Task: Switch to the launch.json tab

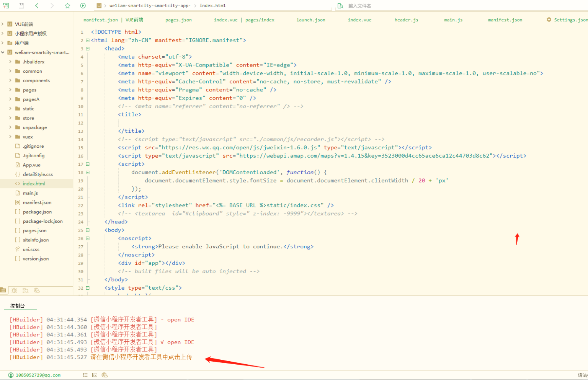Action: tap(310, 20)
